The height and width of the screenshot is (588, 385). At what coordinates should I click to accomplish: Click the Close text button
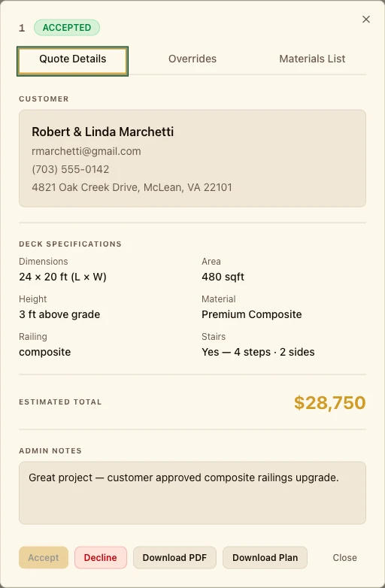(344, 558)
